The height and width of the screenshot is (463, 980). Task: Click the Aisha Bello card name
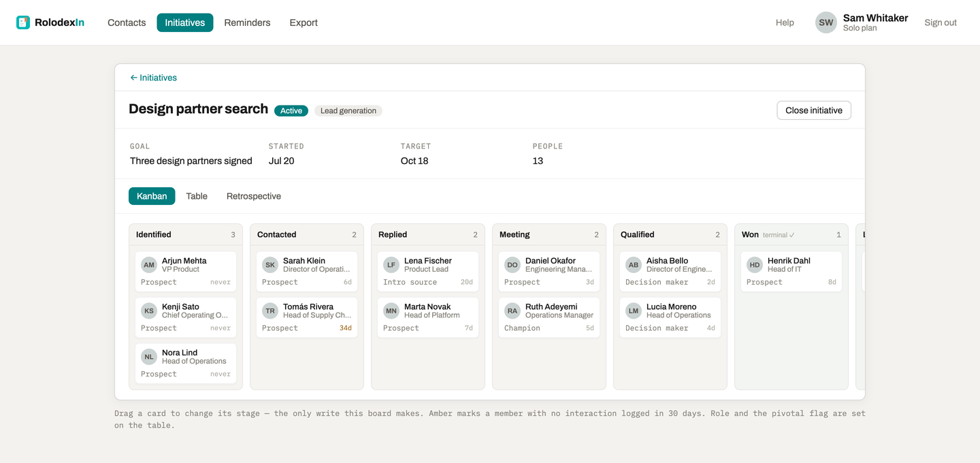point(667,261)
